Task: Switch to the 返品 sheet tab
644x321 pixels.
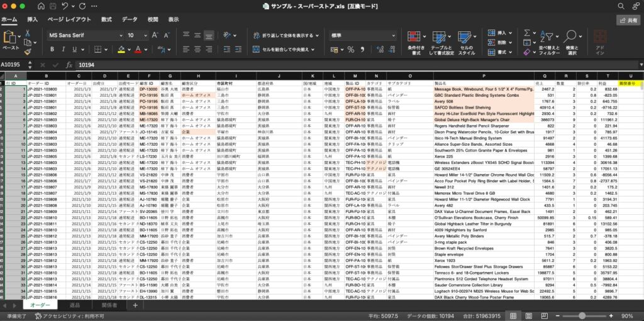Action: 74,305
